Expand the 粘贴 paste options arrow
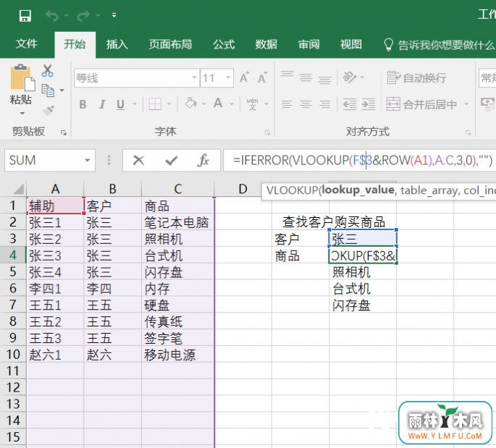The image size is (496, 448). (22, 113)
